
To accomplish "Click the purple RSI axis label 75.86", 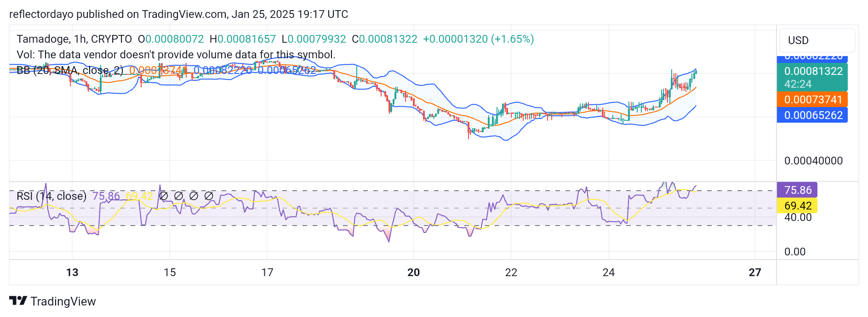I will (x=797, y=190).
